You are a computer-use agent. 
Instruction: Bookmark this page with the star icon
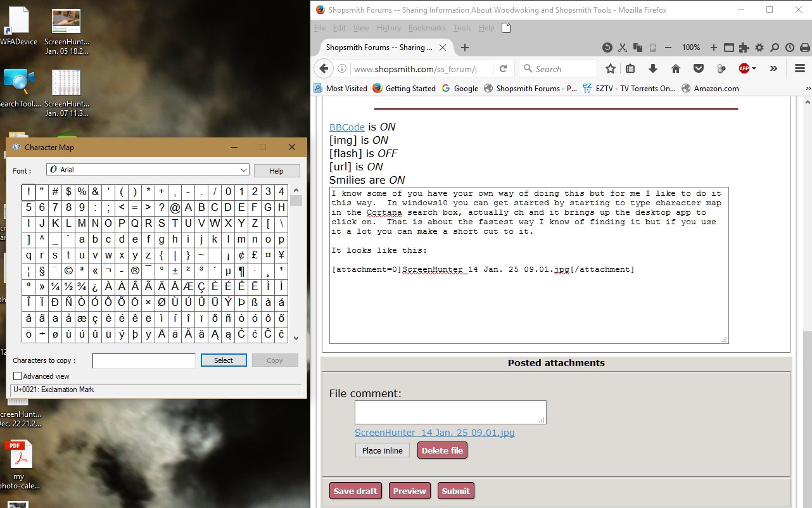point(610,68)
